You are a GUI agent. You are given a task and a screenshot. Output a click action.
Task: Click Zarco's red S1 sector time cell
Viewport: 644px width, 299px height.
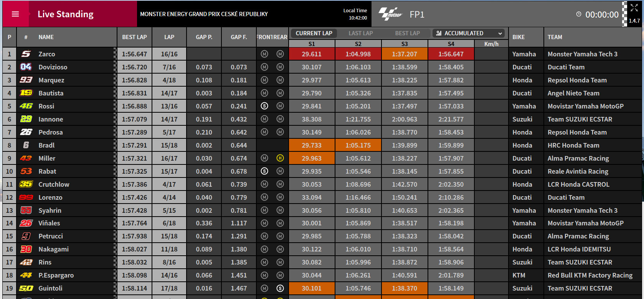tap(312, 54)
